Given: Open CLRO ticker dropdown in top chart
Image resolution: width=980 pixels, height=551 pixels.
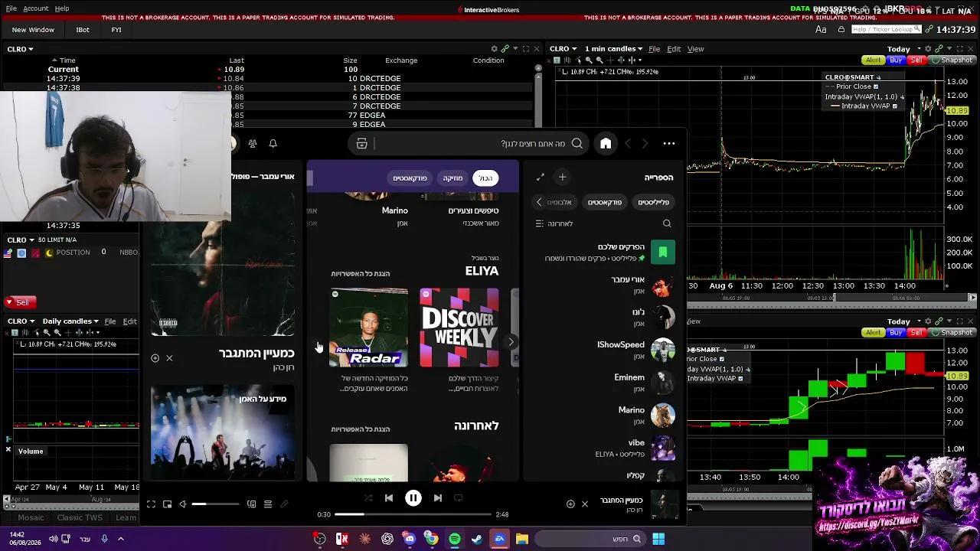Looking at the screenshot, I should pyautogui.click(x=563, y=49).
